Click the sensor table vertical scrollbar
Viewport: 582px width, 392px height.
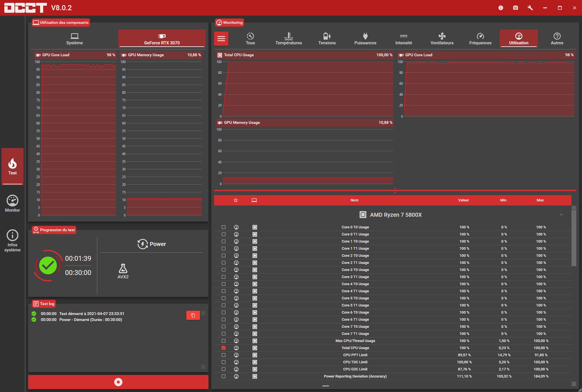(574, 239)
